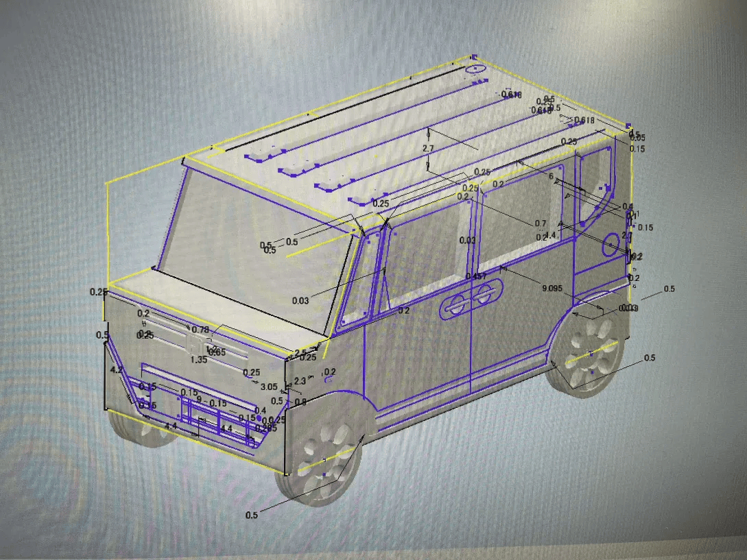Click the circular fuel cap sketch

coord(610,245)
